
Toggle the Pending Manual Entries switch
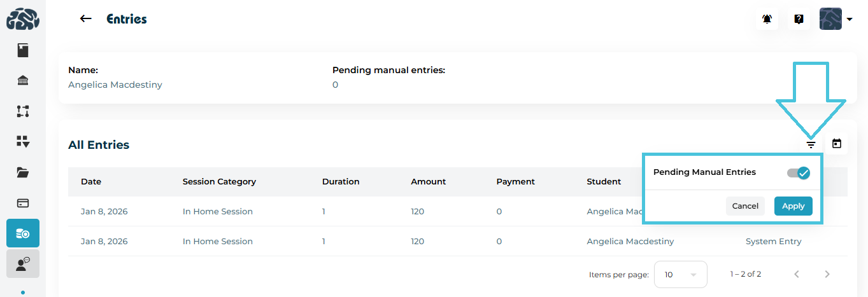[798, 172]
